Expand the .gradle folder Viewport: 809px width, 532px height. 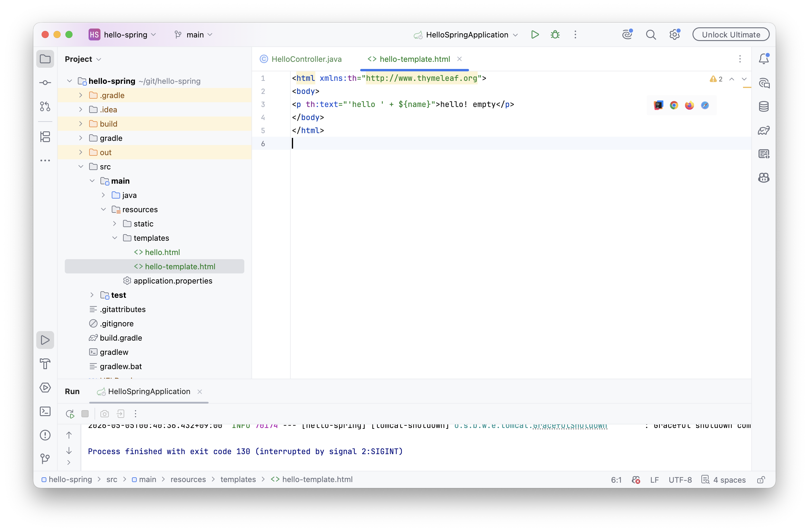(x=81, y=95)
